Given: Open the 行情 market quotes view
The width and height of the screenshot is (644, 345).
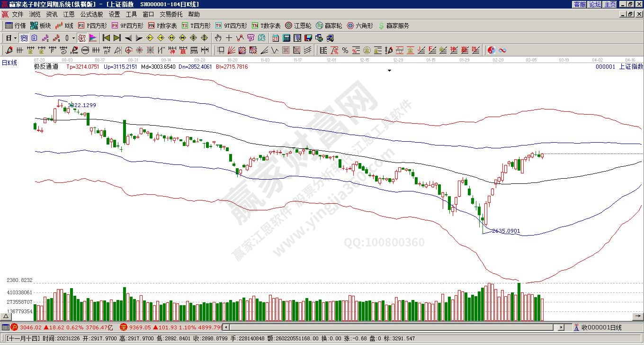Looking at the screenshot, I should tap(15, 26).
